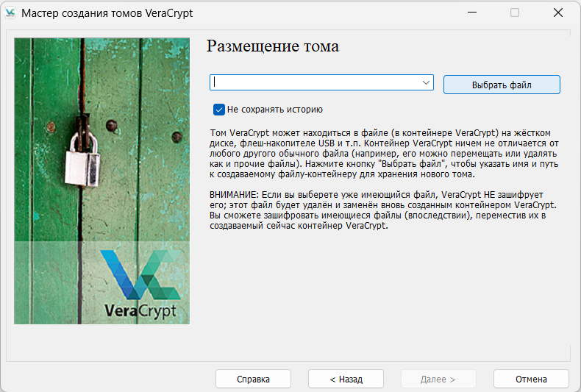The height and width of the screenshot is (392, 581).
Task: Expand the volume location dropdown arrow
Action: point(426,82)
